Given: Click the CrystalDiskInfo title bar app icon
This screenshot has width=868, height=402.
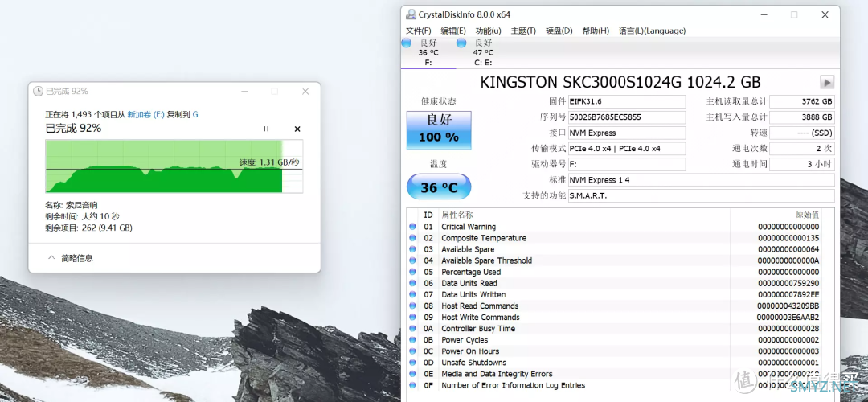Looking at the screenshot, I should [411, 14].
